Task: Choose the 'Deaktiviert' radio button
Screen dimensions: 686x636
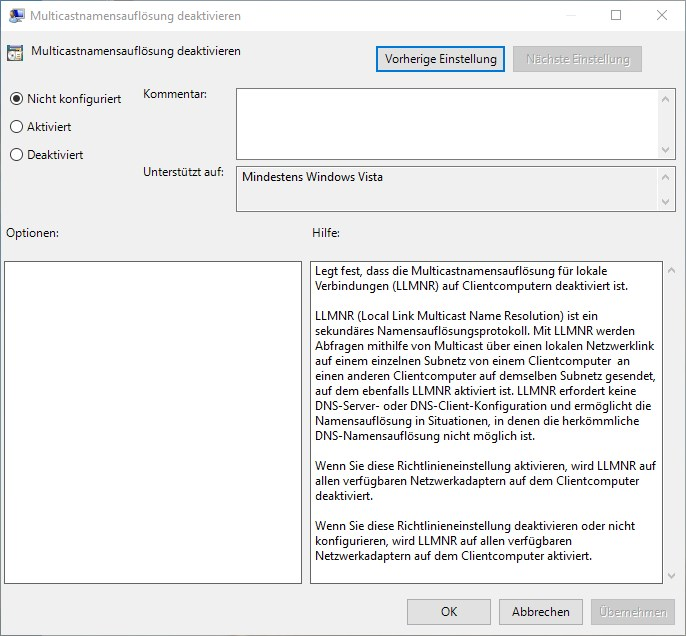Action: [16, 155]
